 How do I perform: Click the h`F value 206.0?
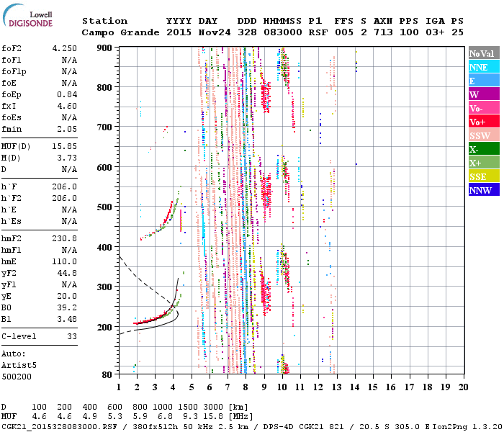tap(65, 186)
